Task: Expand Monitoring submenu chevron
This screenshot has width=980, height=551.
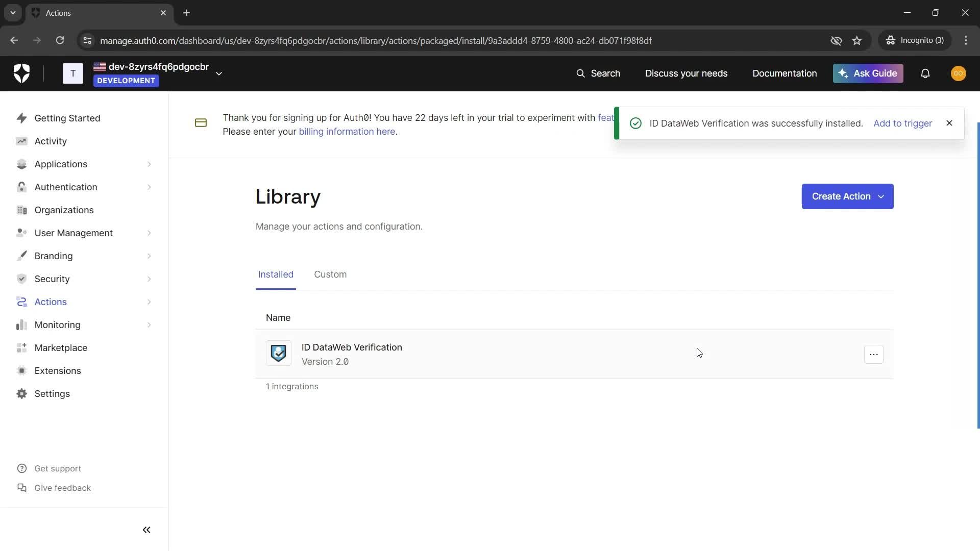Action: pos(149,325)
